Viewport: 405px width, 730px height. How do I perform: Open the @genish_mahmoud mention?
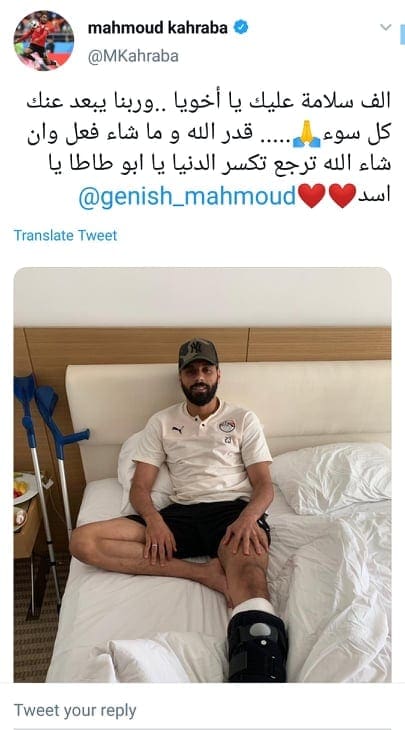coord(187,196)
